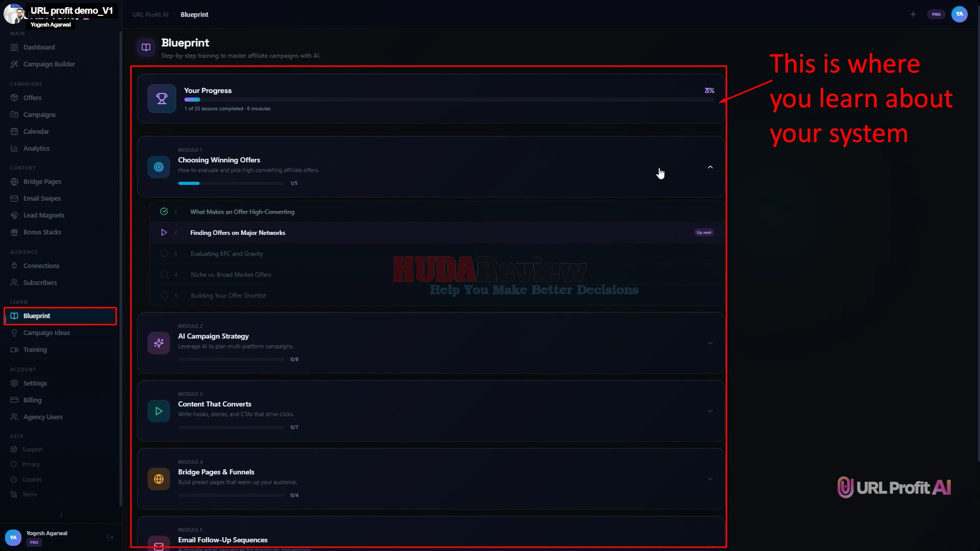The width and height of the screenshot is (980, 551).
Task: Toggle completed check for What Makes an Offer High-Converting
Action: (x=164, y=211)
